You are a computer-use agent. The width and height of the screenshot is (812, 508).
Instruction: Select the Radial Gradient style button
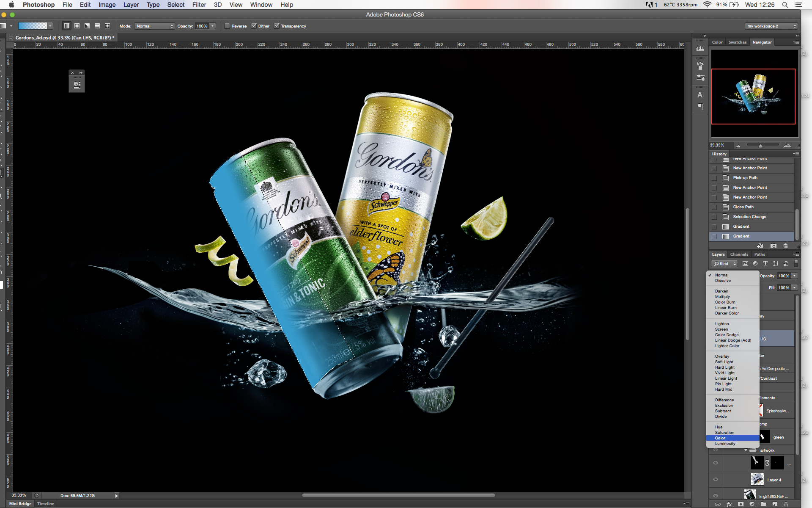click(77, 26)
